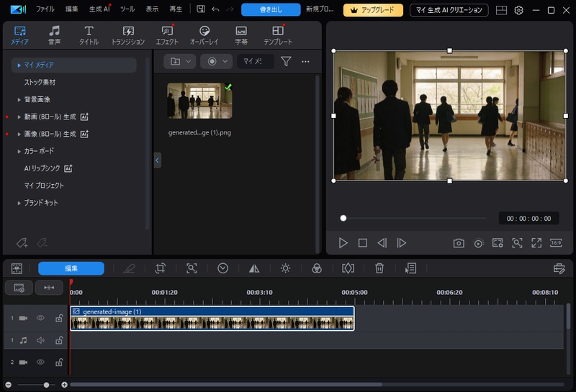
Task: Open the library filter funnel icon
Action: click(x=286, y=61)
